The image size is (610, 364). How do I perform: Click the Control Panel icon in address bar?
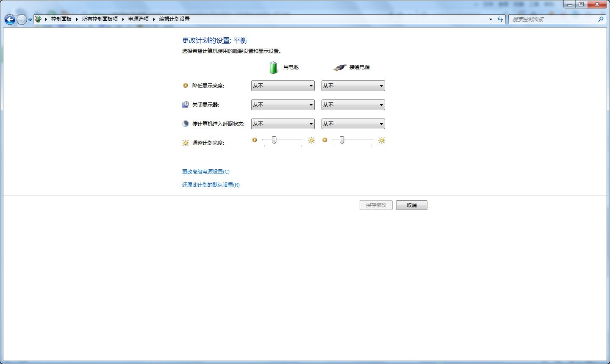(38, 19)
